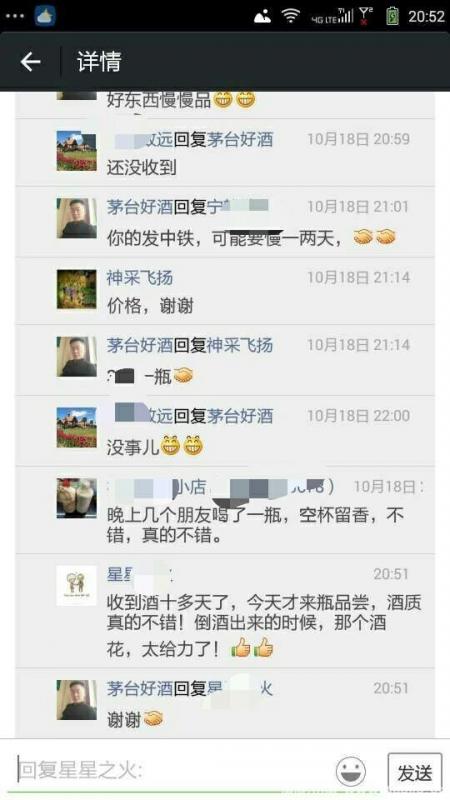Tap the castle avatar next to 没事儿
Screen dimensions: 450x800
coord(77,427)
